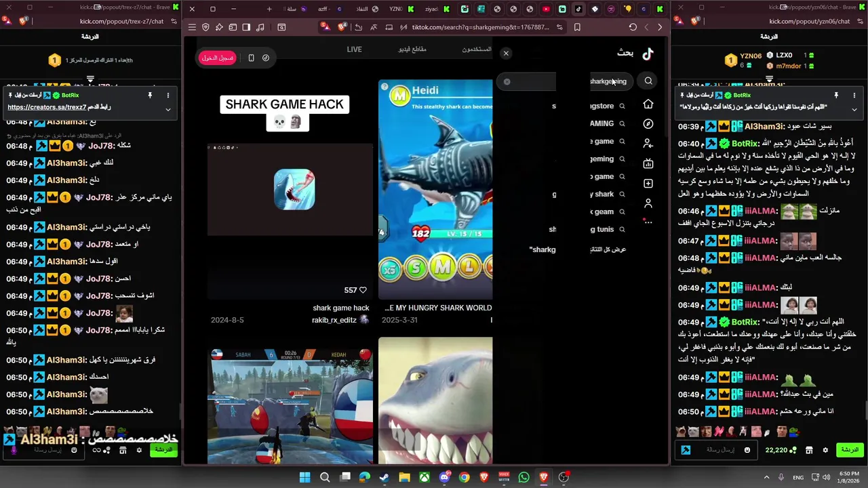Open the site settings icon right of URL
The image size is (868, 488).
tap(559, 27)
